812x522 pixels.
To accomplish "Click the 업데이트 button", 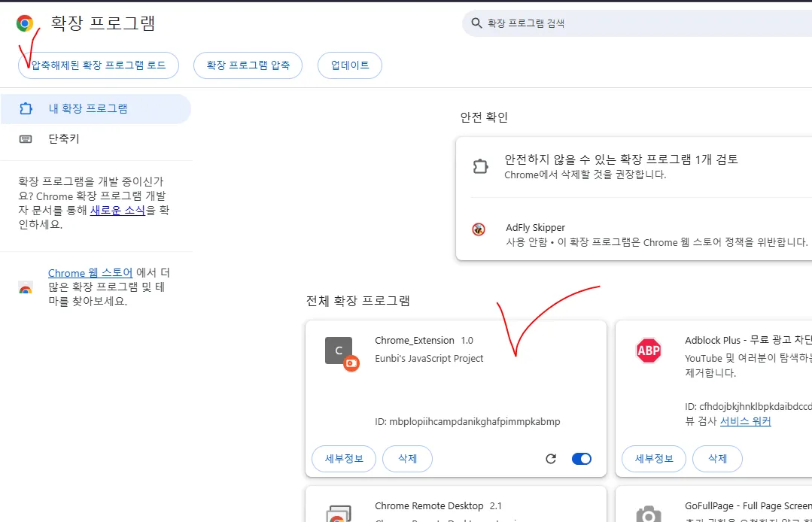I will point(350,65).
